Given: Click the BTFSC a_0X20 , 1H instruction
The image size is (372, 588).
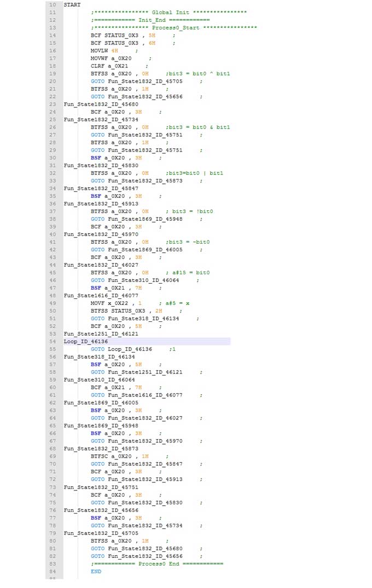Looking at the screenshot, I should pos(119,457).
